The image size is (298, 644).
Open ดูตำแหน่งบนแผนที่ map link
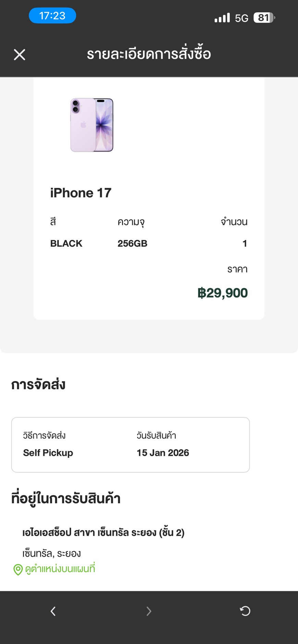pyautogui.click(x=60, y=569)
